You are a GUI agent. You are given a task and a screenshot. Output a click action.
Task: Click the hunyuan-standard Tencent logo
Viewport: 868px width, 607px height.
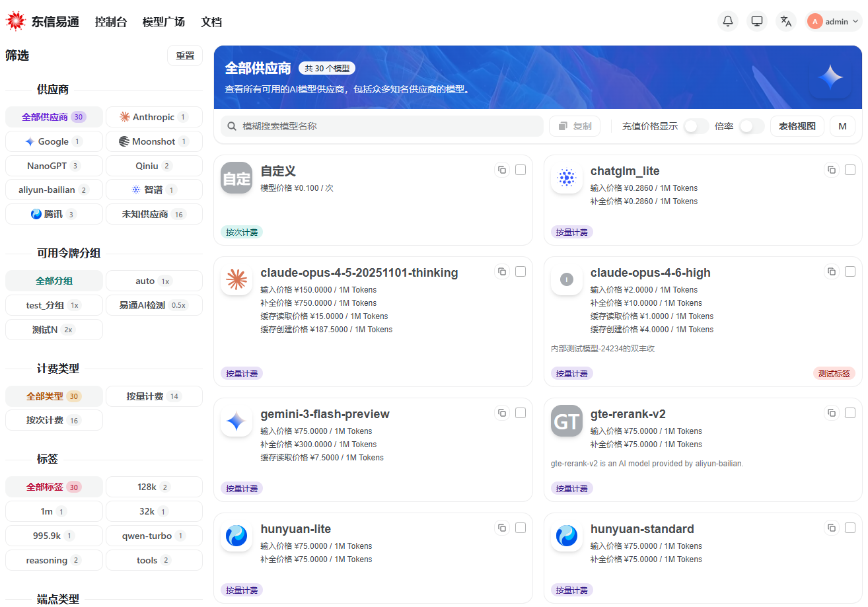tap(567, 536)
